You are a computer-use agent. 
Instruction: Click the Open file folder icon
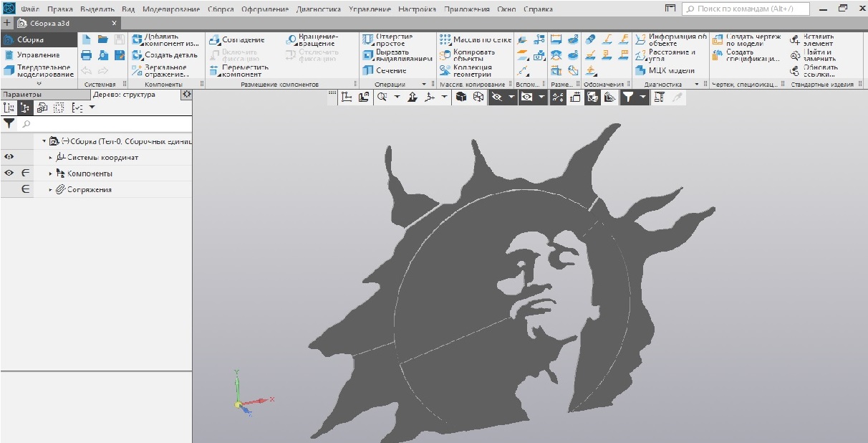coord(103,39)
